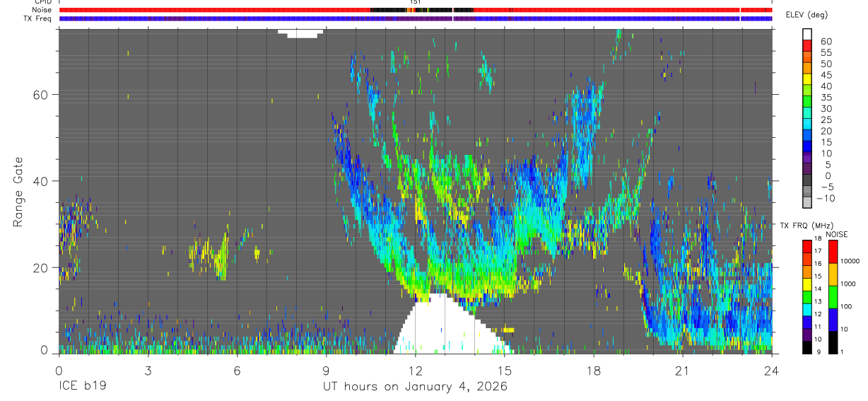Click the '3' tick label on UT hours axis
868x401 pixels.
(x=148, y=370)
